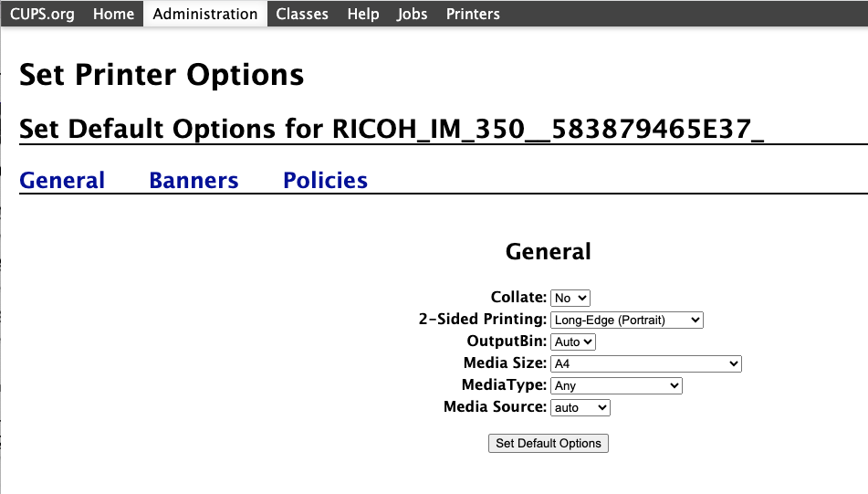Click the RICOH_IM_350 printer name heading
Screen dimensions: 868x494
click(548, 129)
